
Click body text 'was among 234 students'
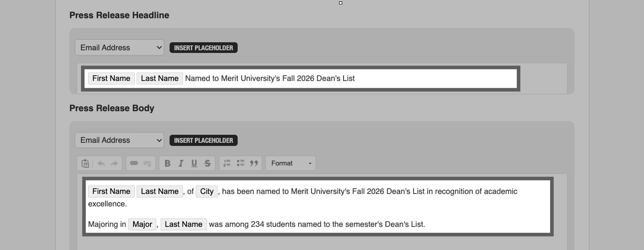point(252,224)
